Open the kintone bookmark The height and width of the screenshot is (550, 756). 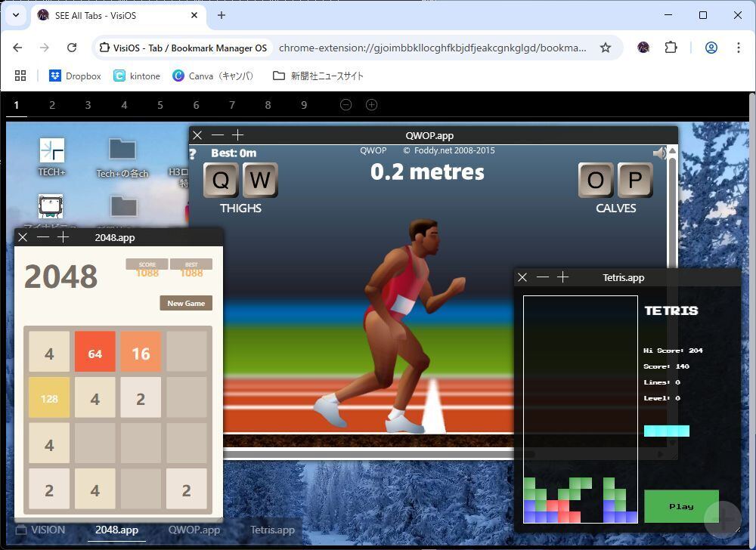pos(137,76)
